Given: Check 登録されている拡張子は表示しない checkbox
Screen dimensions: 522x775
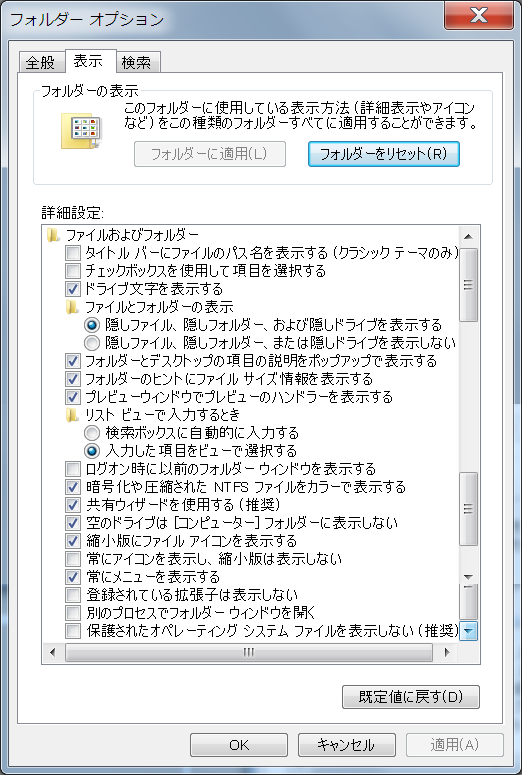Looking at the screenshot, I should coord(73,595).
